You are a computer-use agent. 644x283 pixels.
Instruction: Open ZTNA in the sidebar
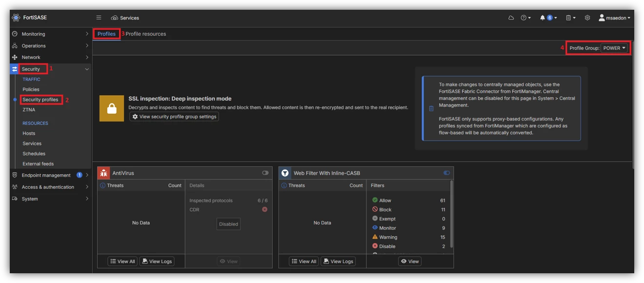pyautogui.click(x=29, y=110)
